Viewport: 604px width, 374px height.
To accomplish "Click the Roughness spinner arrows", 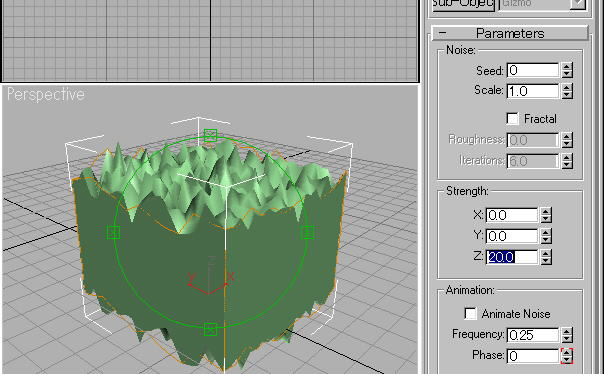I will point(567,140).
